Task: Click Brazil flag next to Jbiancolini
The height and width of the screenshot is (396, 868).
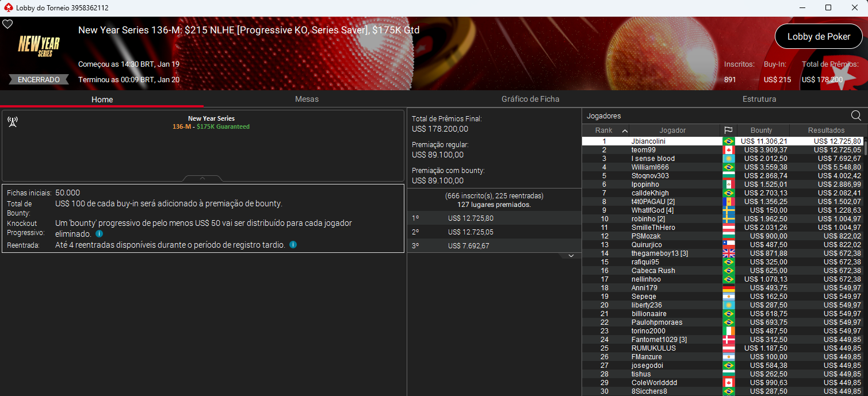Action: [728, 141]
